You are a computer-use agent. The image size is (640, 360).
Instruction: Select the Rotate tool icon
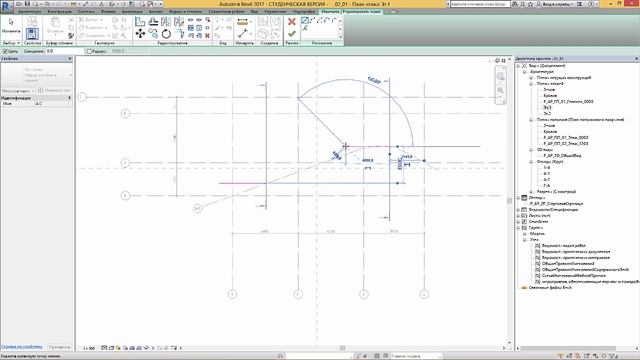(166, 33)
